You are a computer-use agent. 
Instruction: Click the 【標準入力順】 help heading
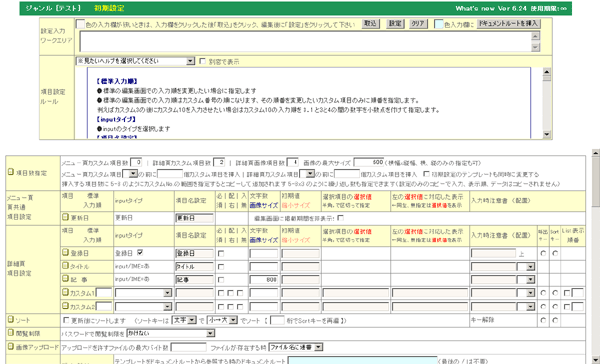coord(117,81)
